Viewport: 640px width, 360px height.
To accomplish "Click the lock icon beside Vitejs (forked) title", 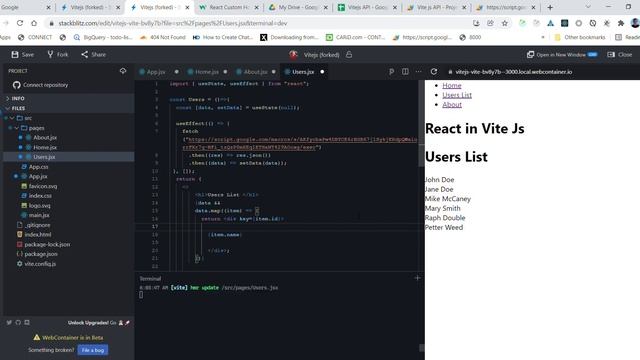I will click(x=349, y=54).
